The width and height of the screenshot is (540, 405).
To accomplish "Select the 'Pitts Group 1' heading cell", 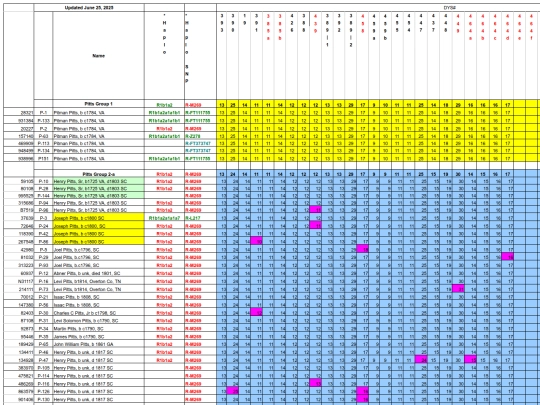I will [98, 104].
